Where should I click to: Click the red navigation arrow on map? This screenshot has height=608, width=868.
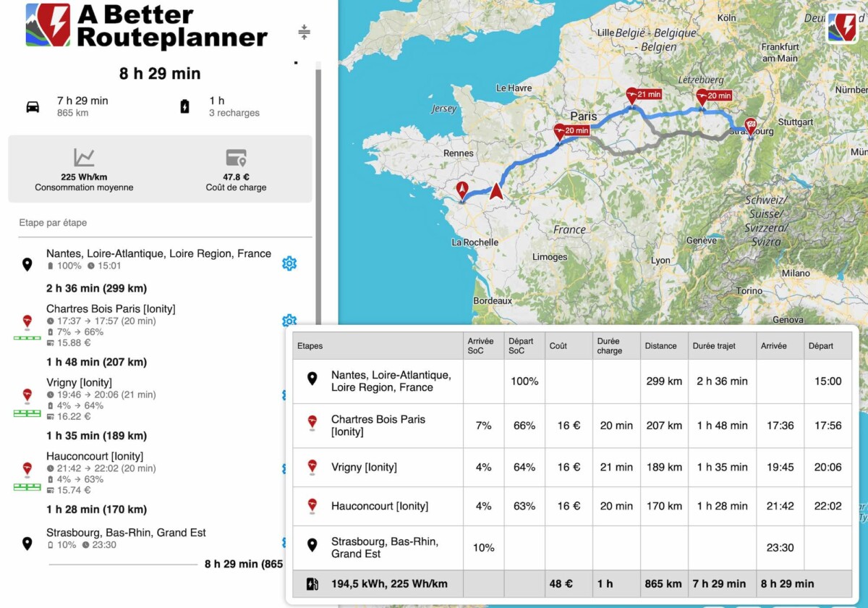click(495, 191)
